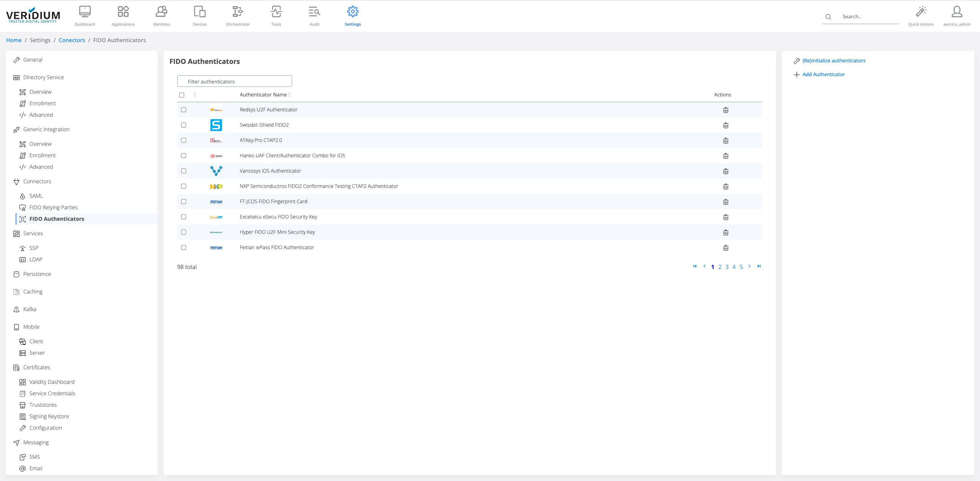
Task: Click the Swissbit iShield logo thumbnail
Action: [216, 125]
